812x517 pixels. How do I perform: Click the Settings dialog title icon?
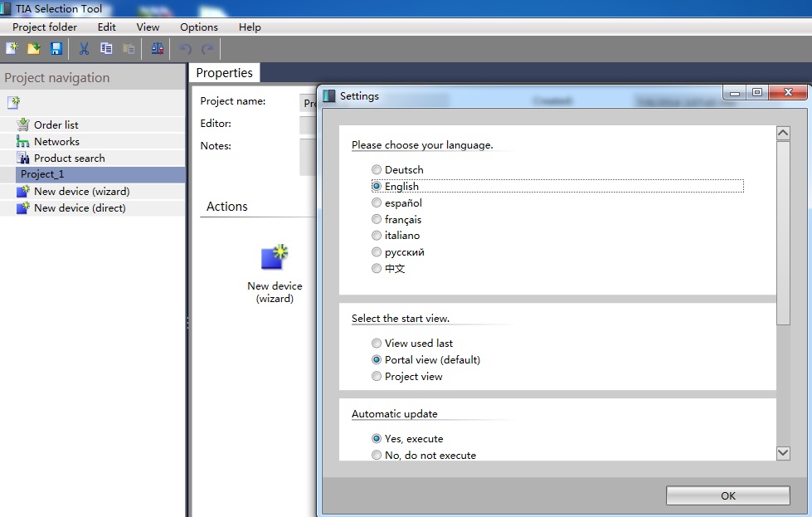click(x=328, y=95)
